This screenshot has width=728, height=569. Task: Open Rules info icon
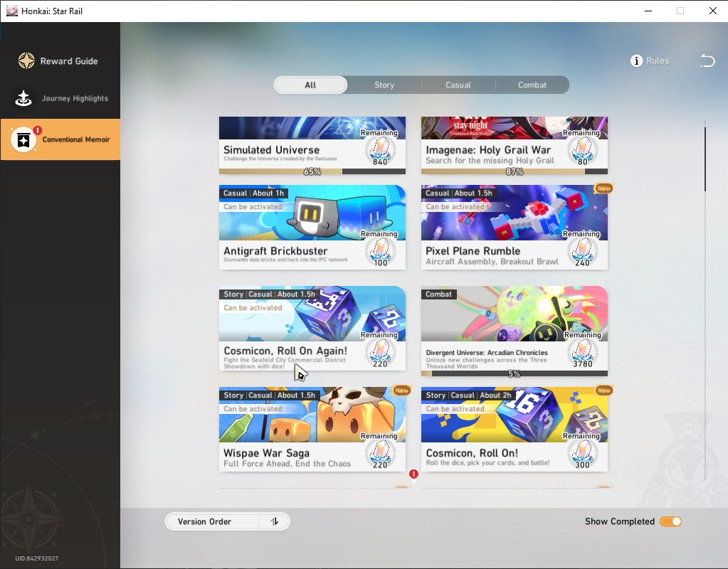[x=636, y=60]
